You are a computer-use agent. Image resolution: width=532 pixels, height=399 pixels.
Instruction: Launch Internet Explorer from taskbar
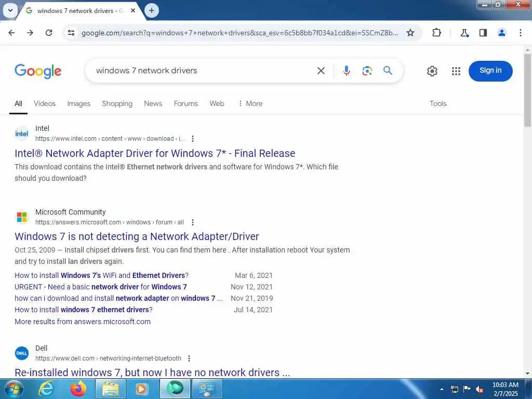[x=46, y=389]
